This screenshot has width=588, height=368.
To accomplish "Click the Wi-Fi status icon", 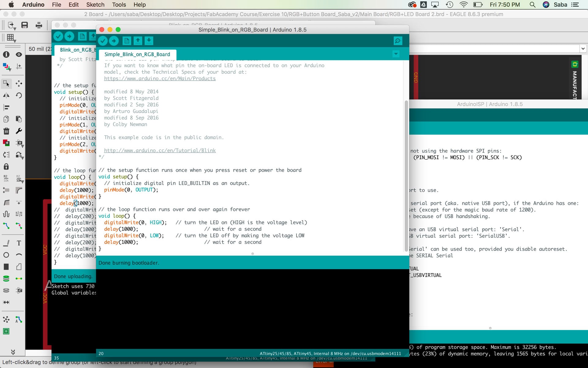I will click(464, 5).
